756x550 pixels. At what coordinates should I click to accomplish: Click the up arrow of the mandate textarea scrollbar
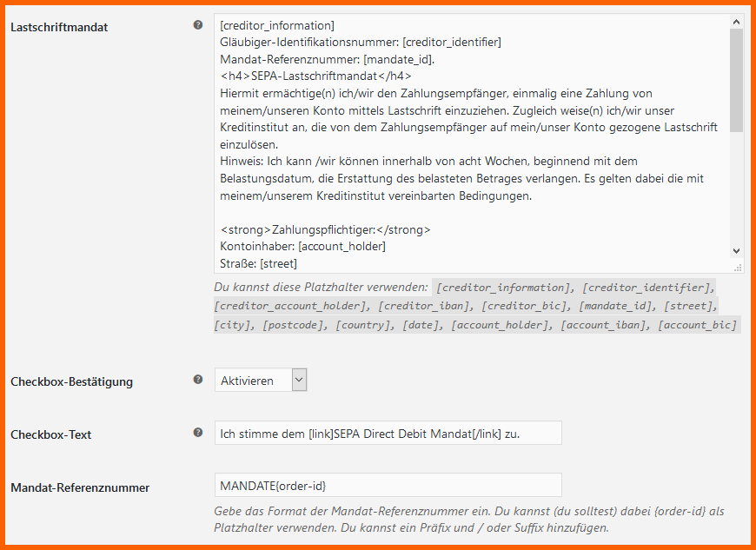click(x=736, y=22)
